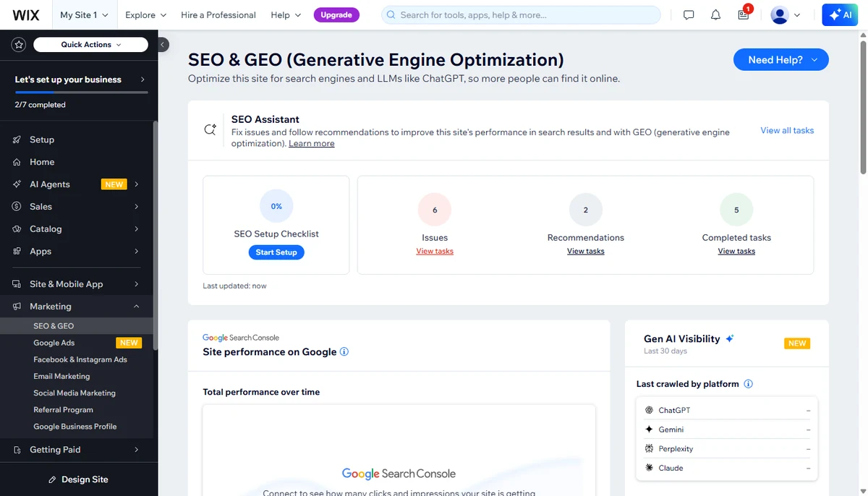Click the Perplexity platform icon
The height and width of the screenshot is (496, 868).
click(x=649, y=449)
